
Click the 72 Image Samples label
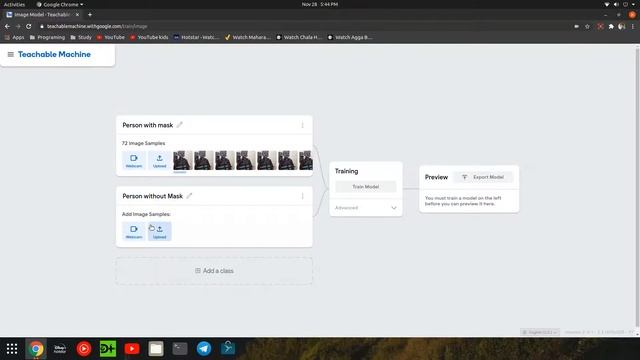(x=143, y=143)
